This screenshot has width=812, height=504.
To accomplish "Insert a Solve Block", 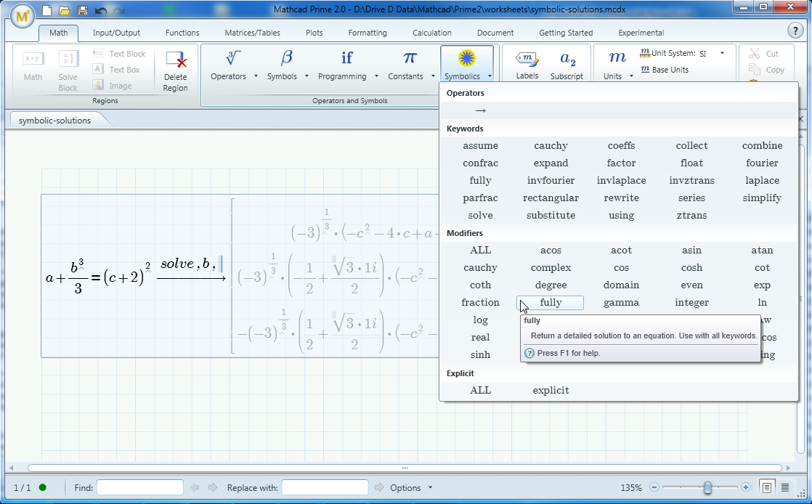I will coord(68,71).
